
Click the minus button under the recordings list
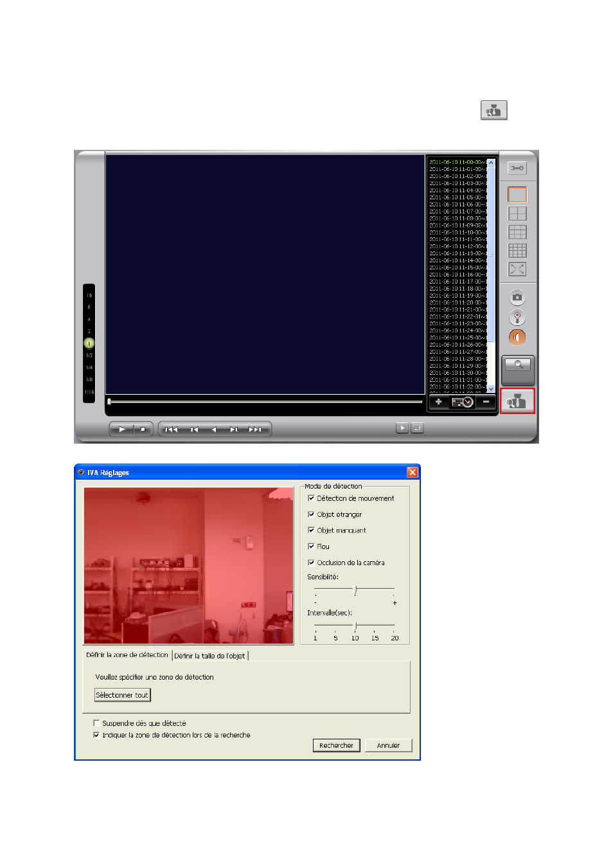point(486,402)
